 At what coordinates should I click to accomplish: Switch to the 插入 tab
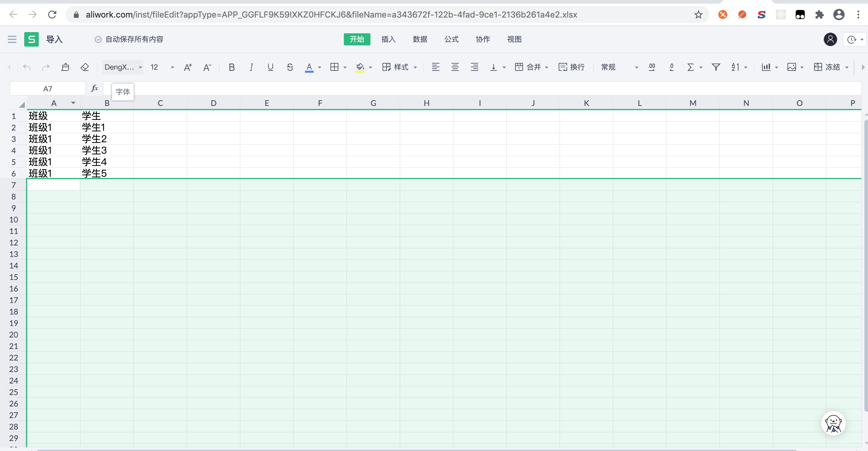[388, 39]
